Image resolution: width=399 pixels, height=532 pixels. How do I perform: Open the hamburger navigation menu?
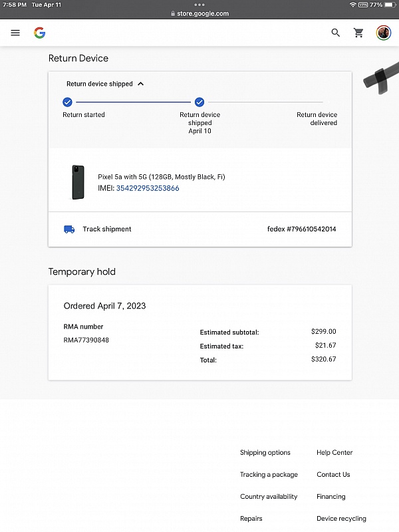pos(15,33)
